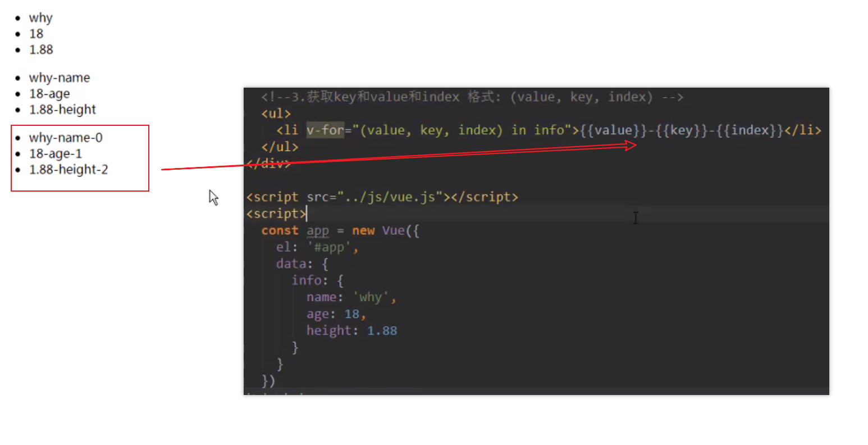Click the 'height: 1.88' property line

pyautogui.click(x=351, y=330)
